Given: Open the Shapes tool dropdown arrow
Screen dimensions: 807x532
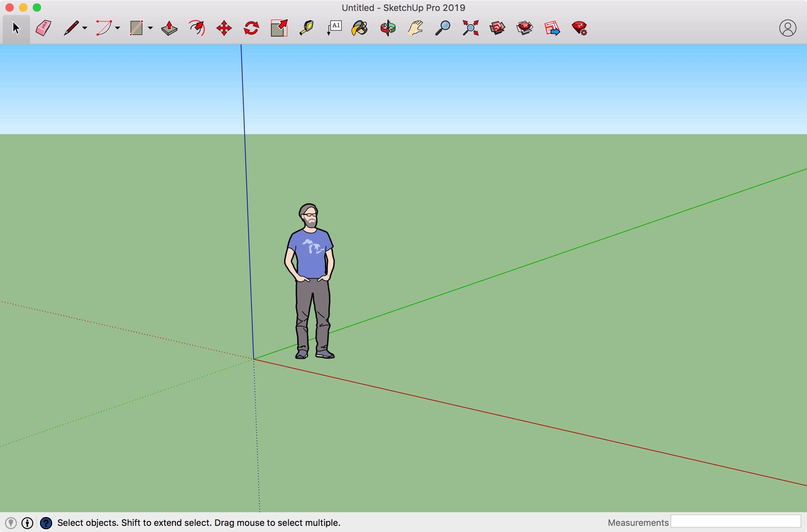Looking at the screenshot, I should click(150, 28).
